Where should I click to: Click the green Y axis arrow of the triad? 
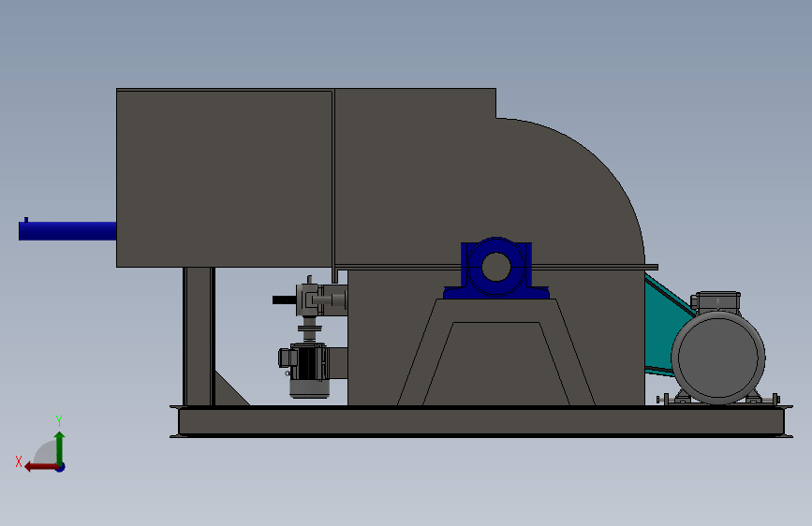(60, 446)
